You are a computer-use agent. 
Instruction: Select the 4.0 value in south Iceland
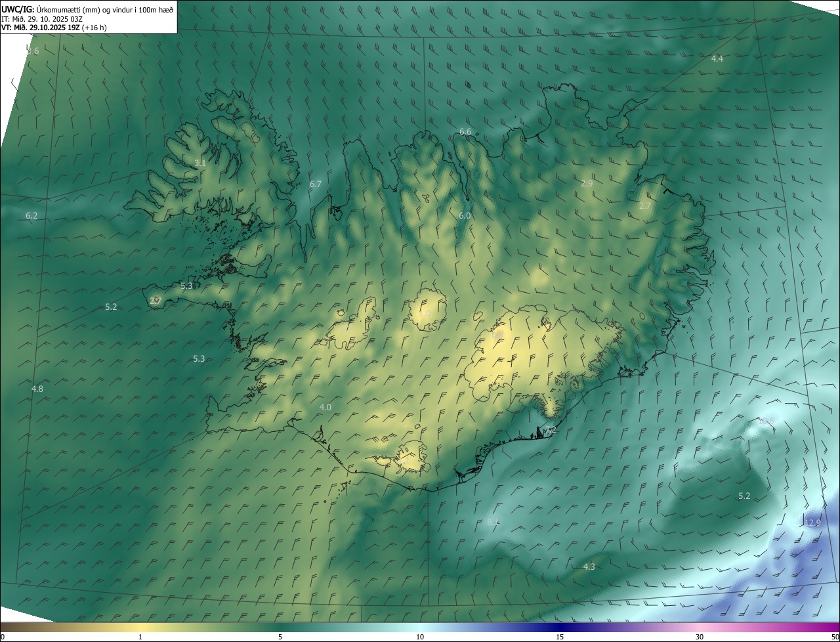click(x=325, y=408)
